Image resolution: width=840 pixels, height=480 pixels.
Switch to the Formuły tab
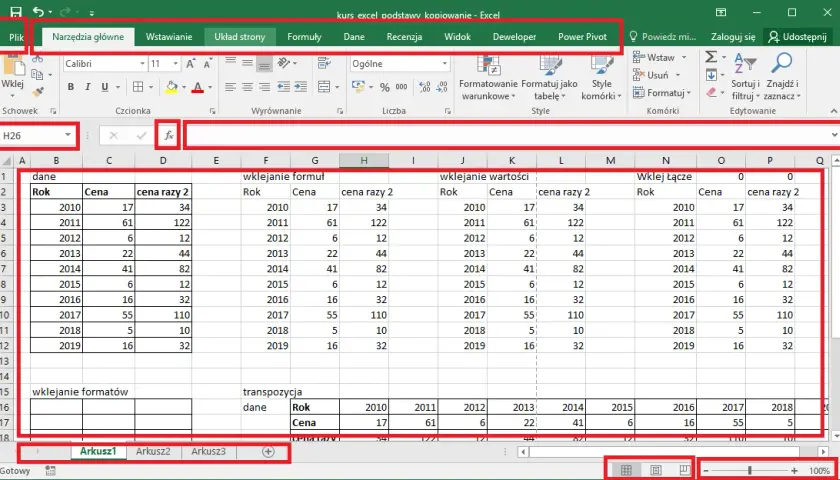(x=304, y=37)
